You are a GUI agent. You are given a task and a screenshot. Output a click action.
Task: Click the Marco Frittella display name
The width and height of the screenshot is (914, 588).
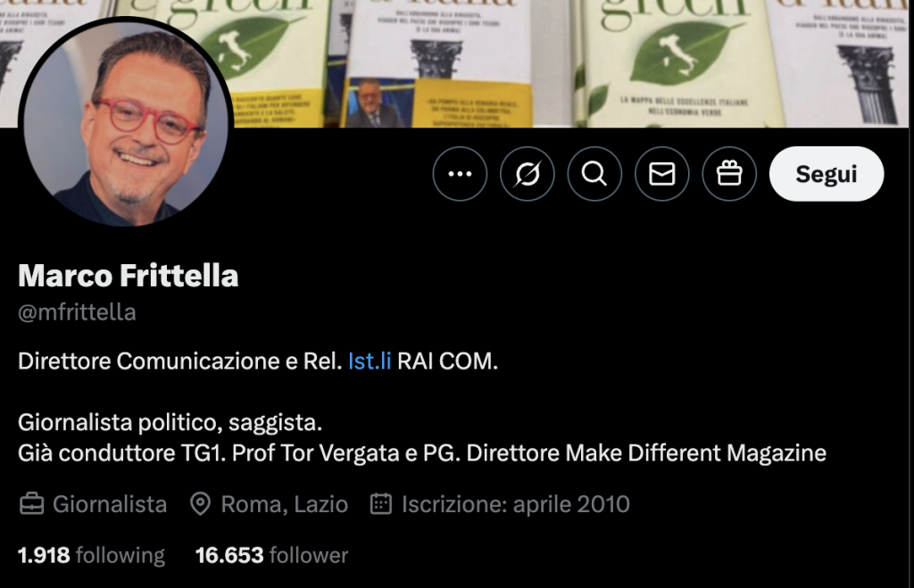click(129, 276)
